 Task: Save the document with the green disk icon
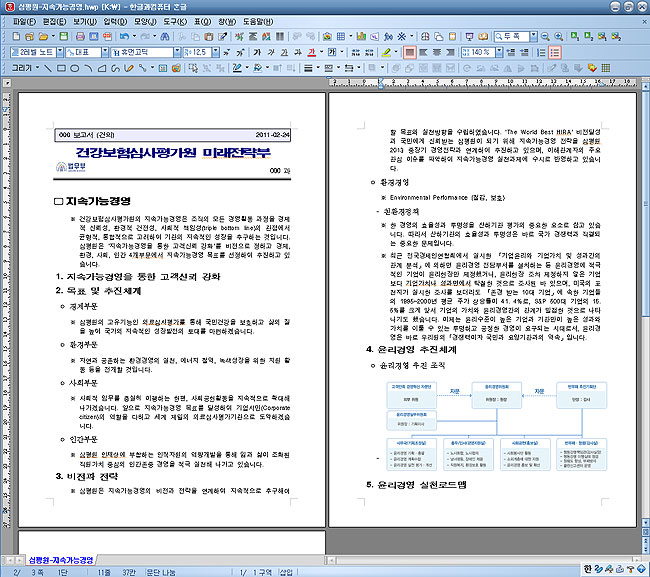(63, 36)
